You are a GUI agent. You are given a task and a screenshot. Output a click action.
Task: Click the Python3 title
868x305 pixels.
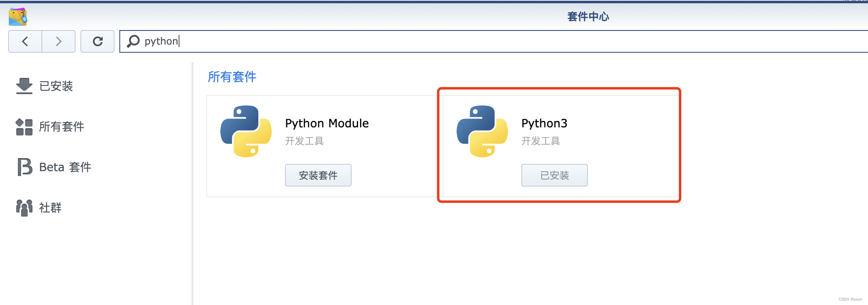click(544, 123)
